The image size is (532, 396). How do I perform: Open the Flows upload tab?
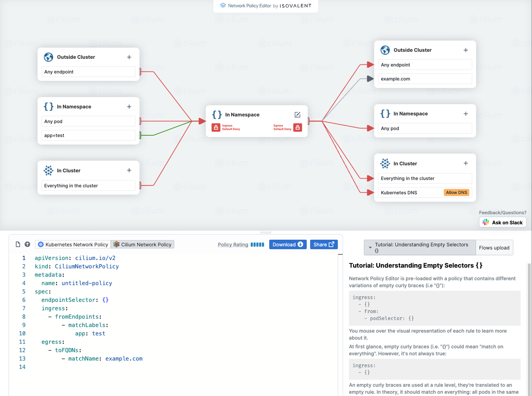[494, 248]
